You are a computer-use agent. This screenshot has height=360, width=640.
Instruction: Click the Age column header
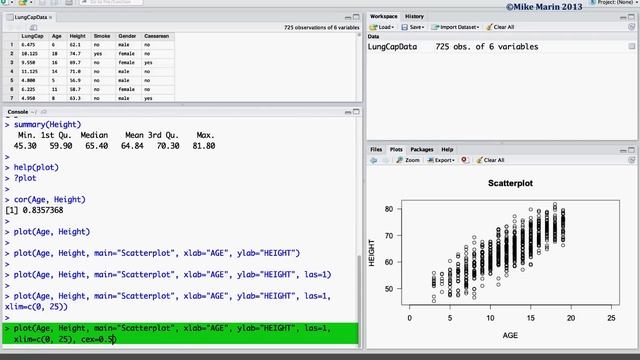pyautogui.click(x=56, y=36)
